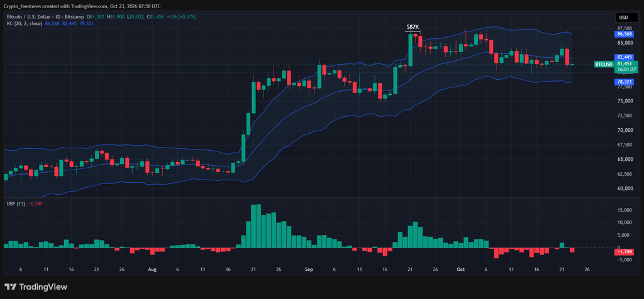
Task: Click the 75,000 price scale label
Action: pyautogui.click(x=624, y=101)
